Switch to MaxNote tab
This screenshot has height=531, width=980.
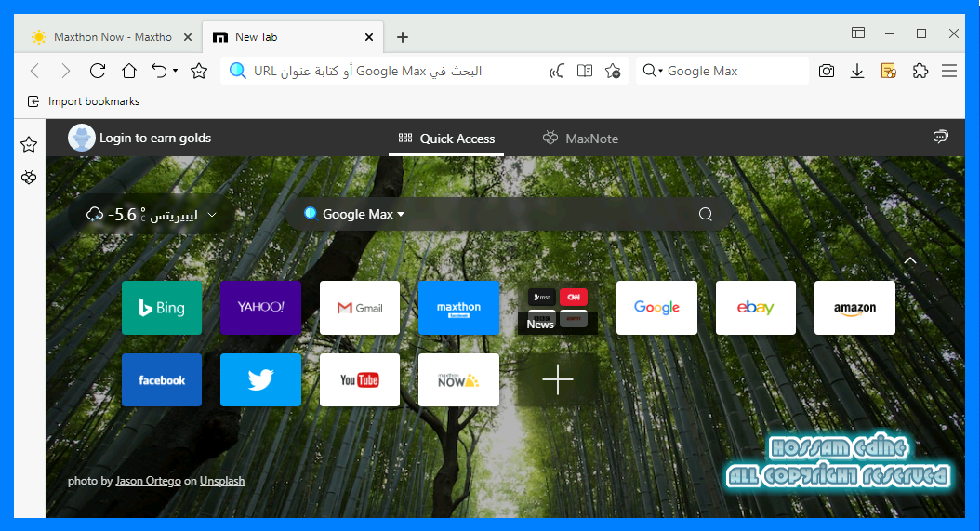click(580, 139)
